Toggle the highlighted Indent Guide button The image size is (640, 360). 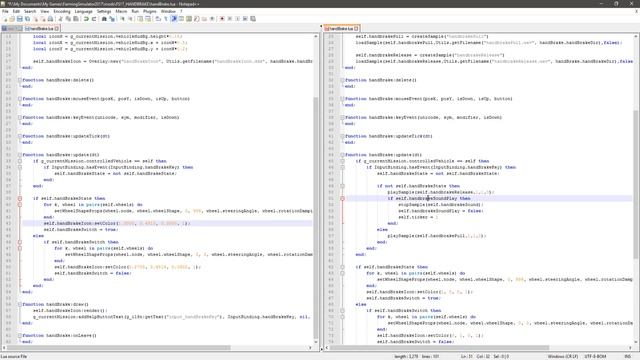(173, 19)
